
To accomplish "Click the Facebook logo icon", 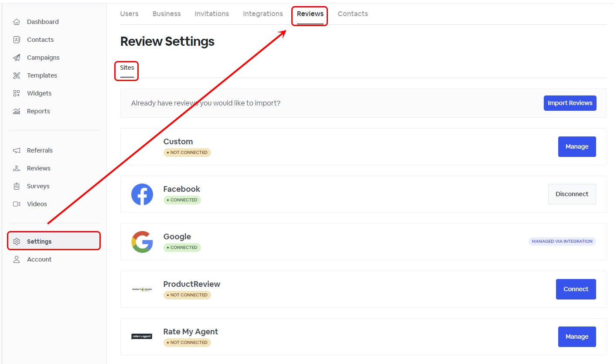I will point(142,194).
